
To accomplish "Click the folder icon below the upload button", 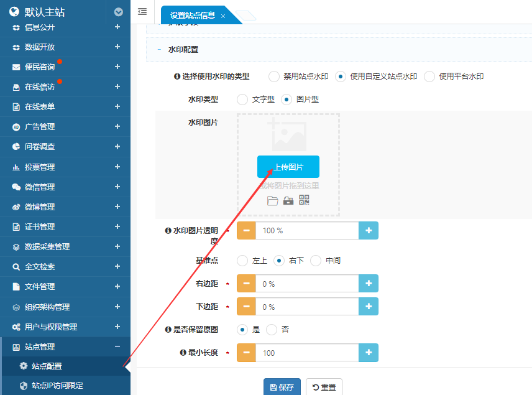I will pos(272,200).
